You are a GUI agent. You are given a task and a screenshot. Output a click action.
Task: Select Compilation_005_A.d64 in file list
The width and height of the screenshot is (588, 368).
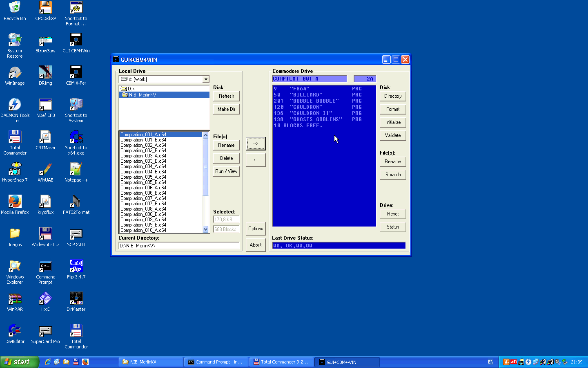point(161,177)
